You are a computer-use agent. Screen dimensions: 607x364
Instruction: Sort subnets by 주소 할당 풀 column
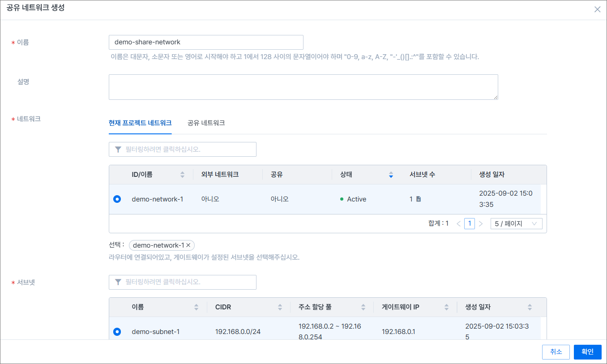(x=363, y=307)
